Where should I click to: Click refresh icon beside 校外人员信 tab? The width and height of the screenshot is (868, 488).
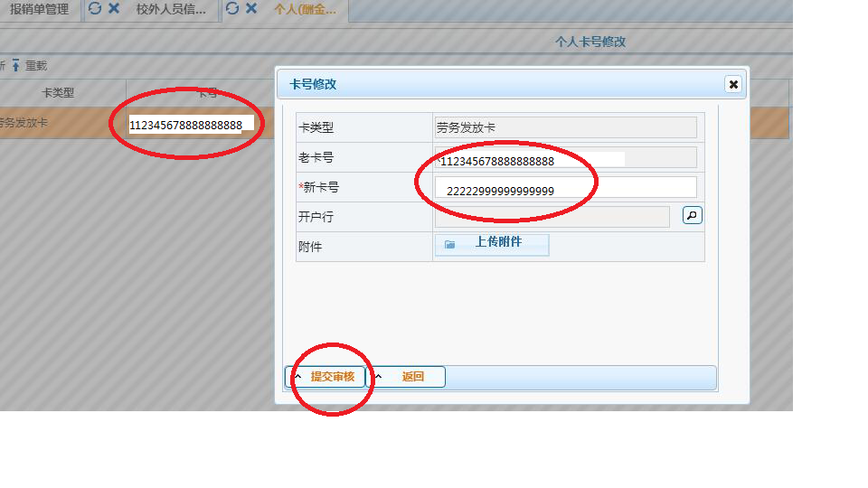click(232, 9)
